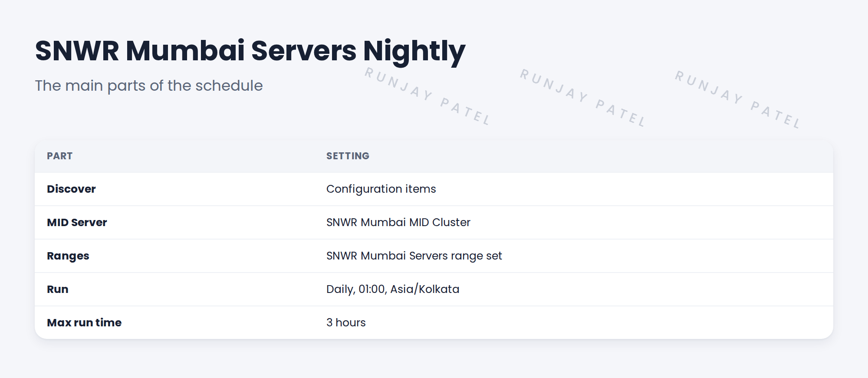Select the 'Configuration items' cell
This screenshot has height=378, width=868.
[381, 189]
